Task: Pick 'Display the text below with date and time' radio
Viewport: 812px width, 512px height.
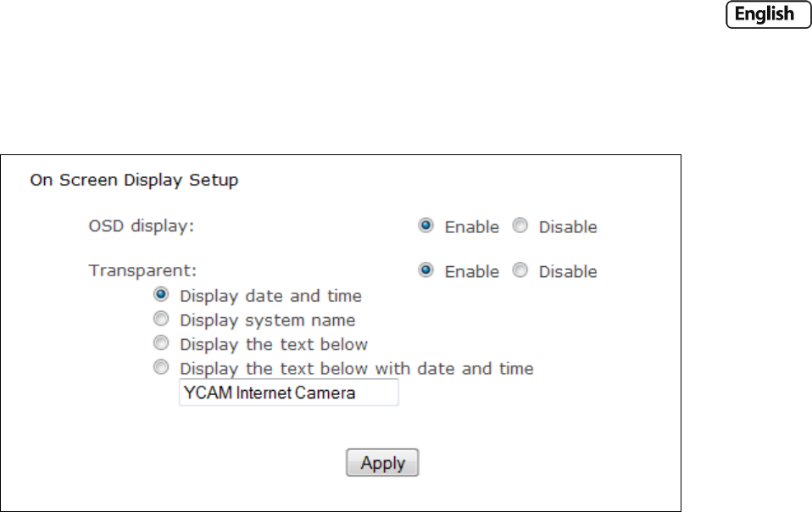Action: click(x=162, y=368)
